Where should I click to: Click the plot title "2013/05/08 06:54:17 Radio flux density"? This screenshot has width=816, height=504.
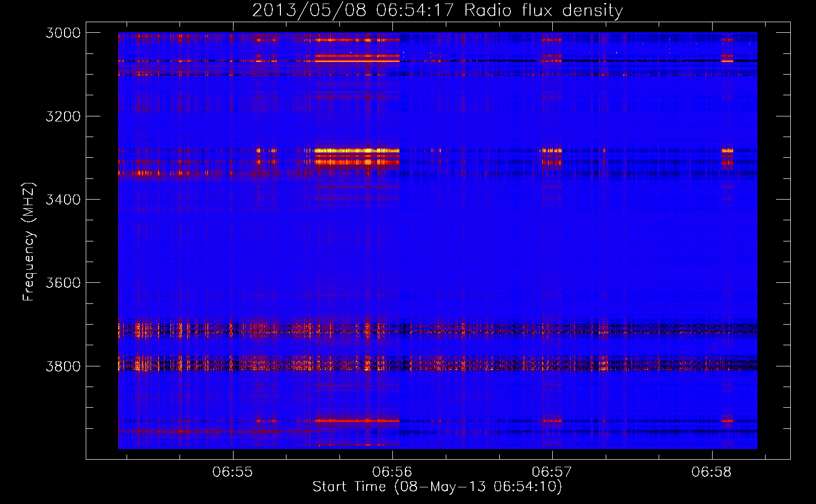click(437, 11)
